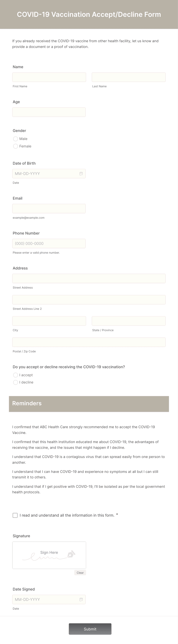Click inside the Sign Here signature area
Screen dimensions: 178x644
pos(45,560)
